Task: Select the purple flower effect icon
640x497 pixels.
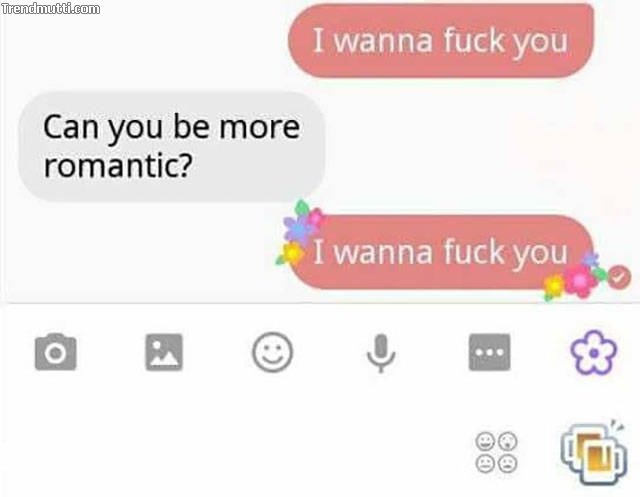Action: click(x=594, y=353)
